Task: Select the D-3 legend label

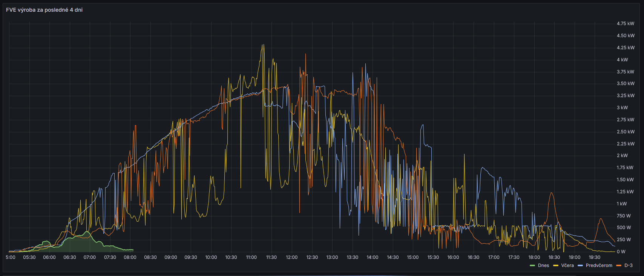Action: pos(628,265)
